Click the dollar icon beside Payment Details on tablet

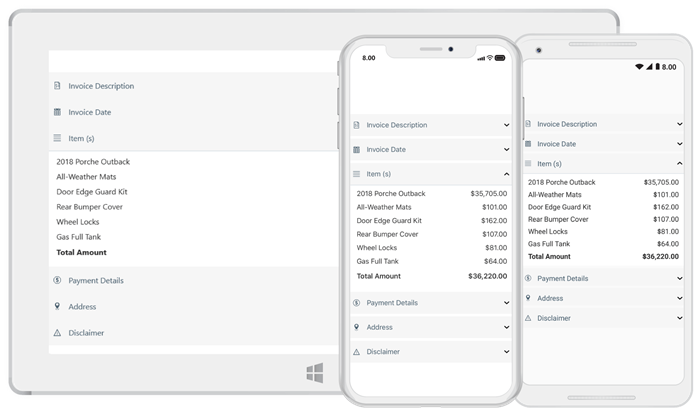pyautogui.click(x=57, y=280)
